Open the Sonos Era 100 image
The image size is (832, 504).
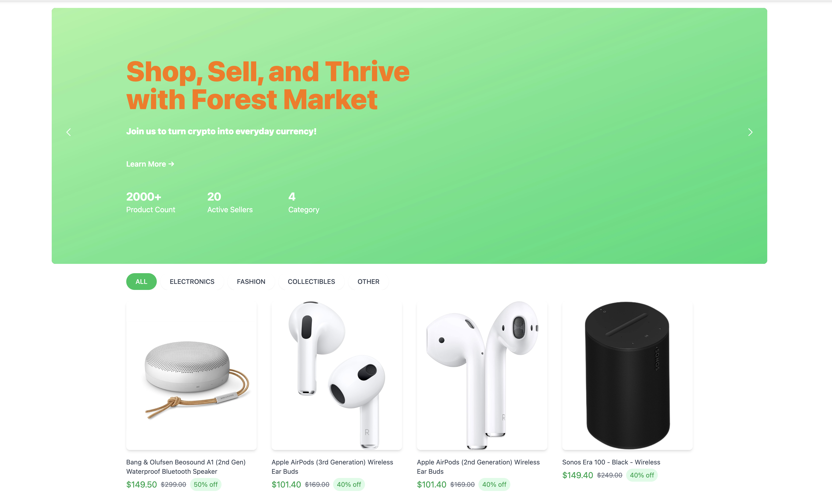(x=627, y=375)
